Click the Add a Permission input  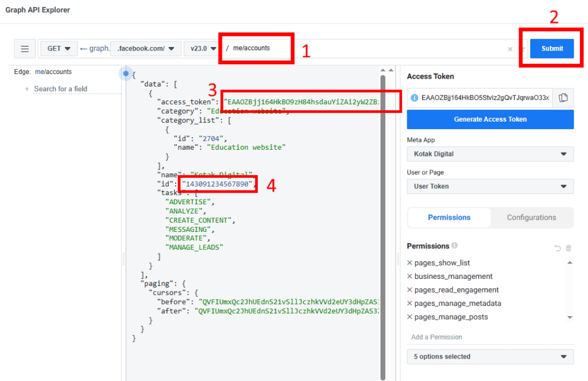coord(490,337)
